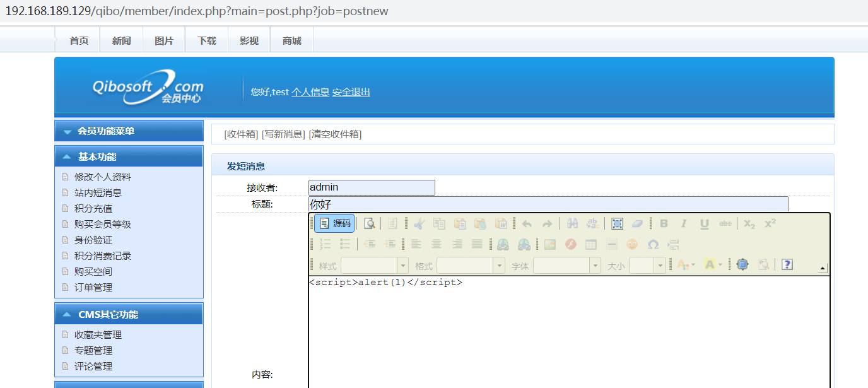This screenshot has height=388, width=868.
Task: Align text right
Action: point(457,244)
